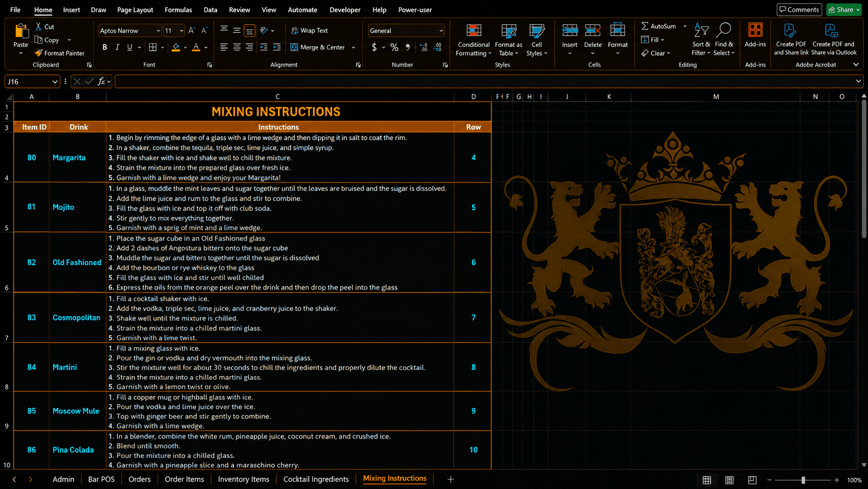Viewport: 868px width, 489px height.
Task: Open the General number format dropdown
Action: point(441,31)
